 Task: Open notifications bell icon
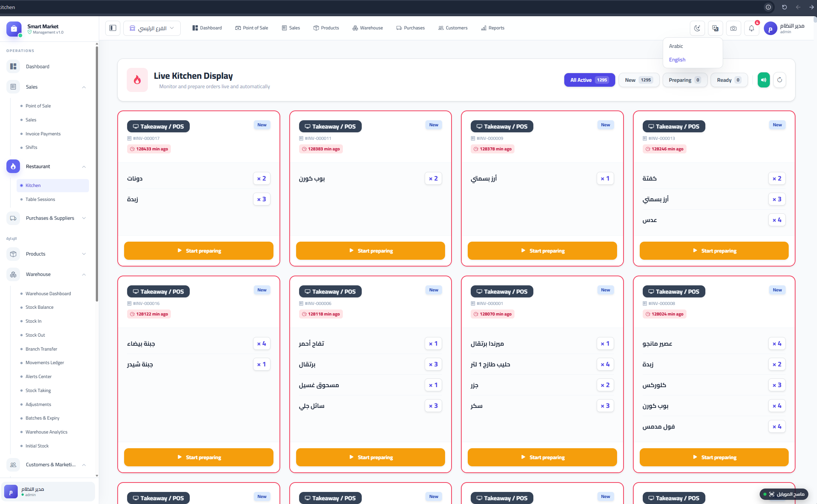pos(751,28)
